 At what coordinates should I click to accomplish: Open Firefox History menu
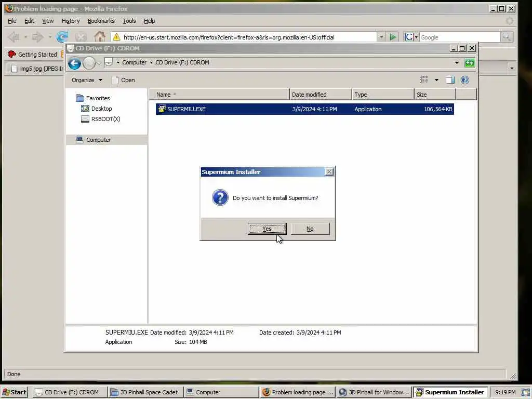pos(71,21)
